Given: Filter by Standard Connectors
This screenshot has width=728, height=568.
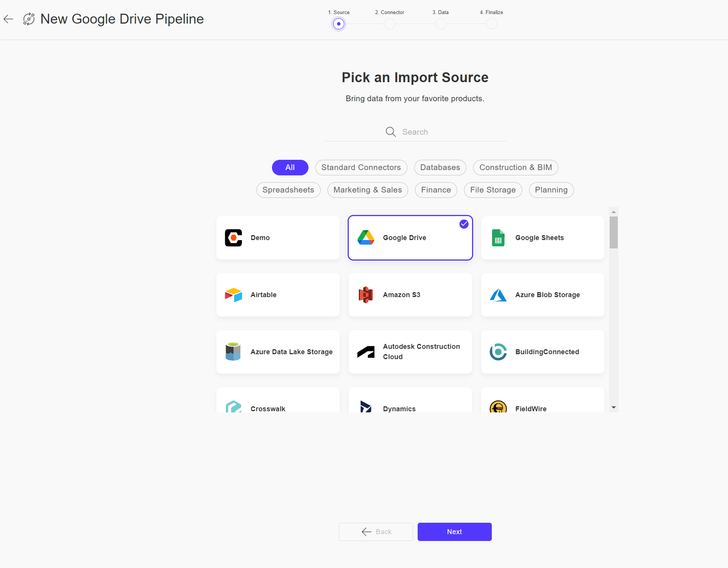Looking at the screenshot, I should click(x=361, y=167).
